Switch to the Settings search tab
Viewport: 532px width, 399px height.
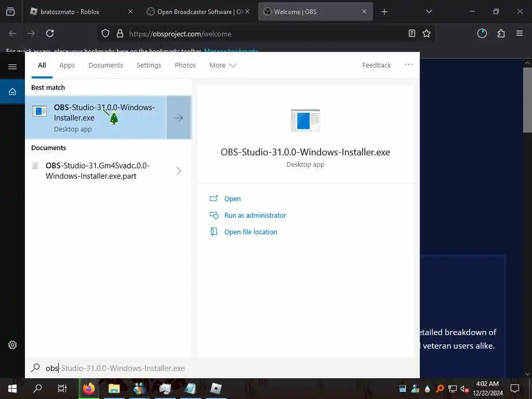tap(149, 65)
